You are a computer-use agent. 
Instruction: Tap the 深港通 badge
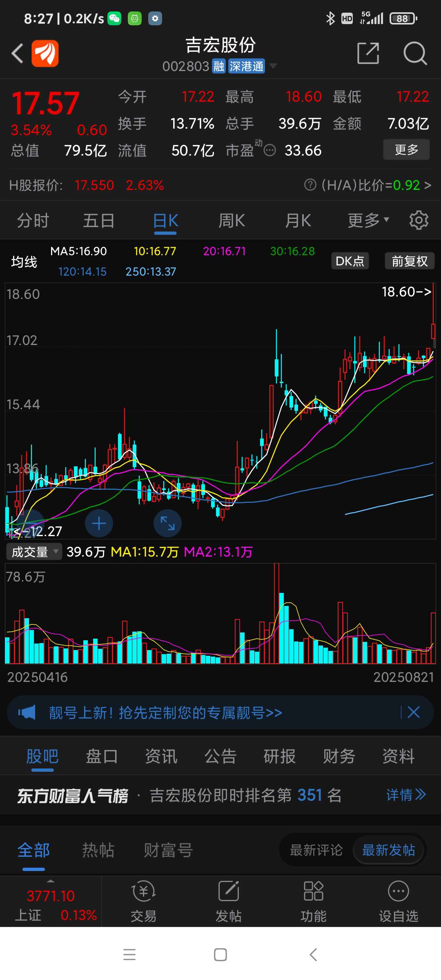pyautogui.click(x=247, y=66)
